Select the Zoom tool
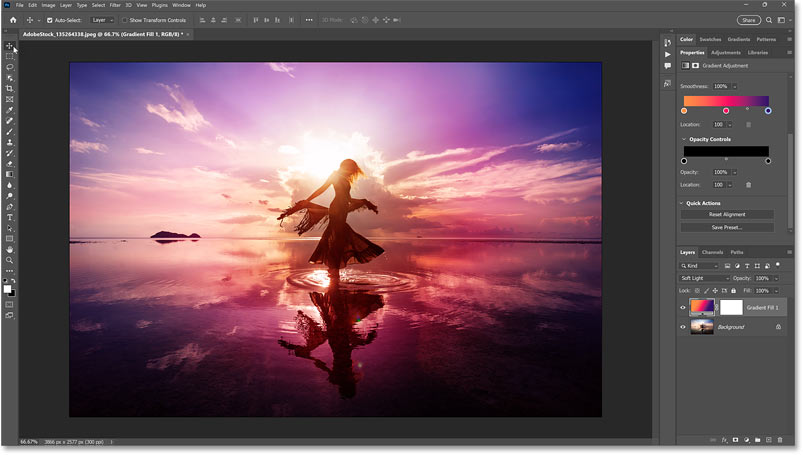Screen dimensions: 803x455 pos(10,260)
